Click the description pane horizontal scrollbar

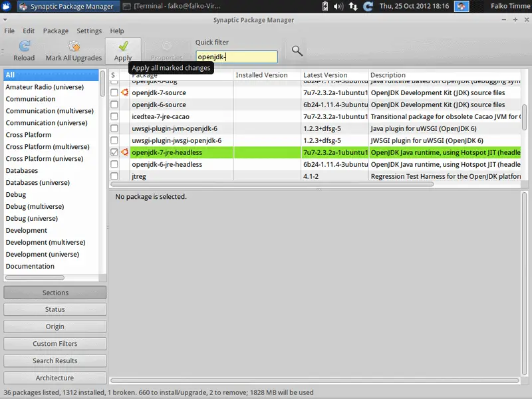pyautogui.click(x=315, y=380)
